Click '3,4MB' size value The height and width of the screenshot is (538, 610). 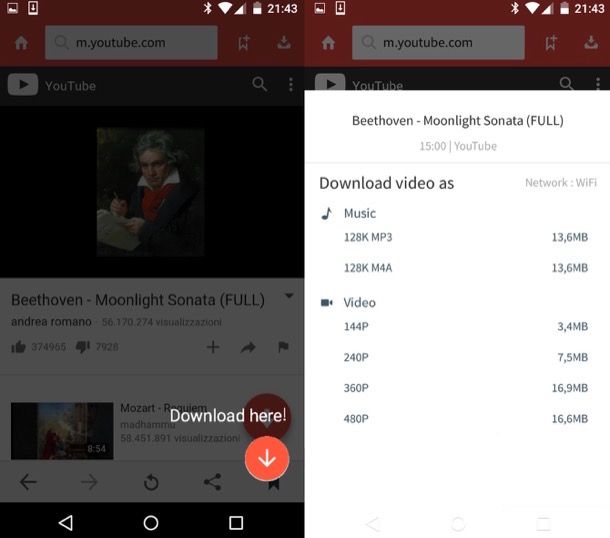[x=572, y=326]
